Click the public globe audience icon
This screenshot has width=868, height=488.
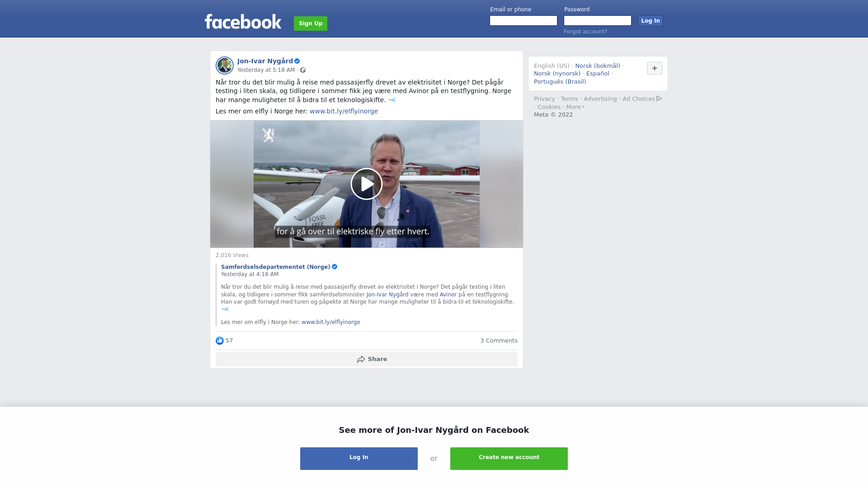tap(303, 70)
